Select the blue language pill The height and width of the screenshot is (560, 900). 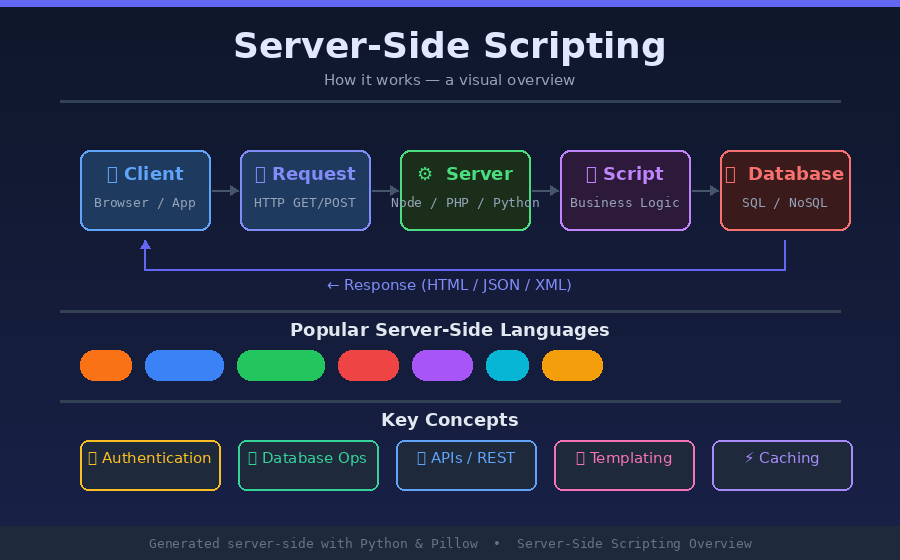pos(184,366)
